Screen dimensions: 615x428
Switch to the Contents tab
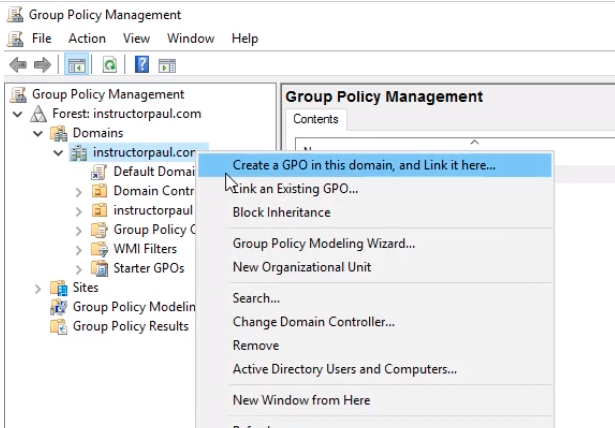tap(315, 119)
